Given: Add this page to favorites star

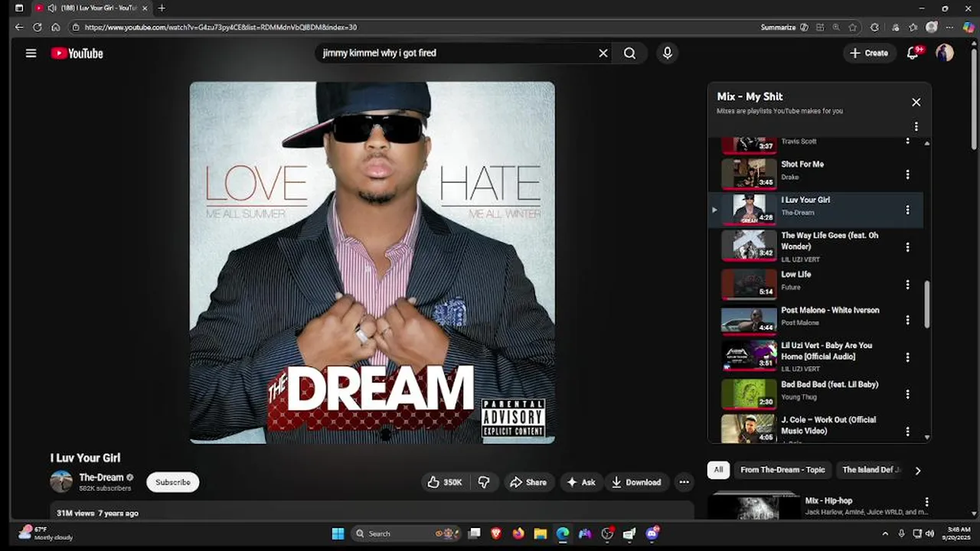Looking at the screenshot, I should click(852, 27).
